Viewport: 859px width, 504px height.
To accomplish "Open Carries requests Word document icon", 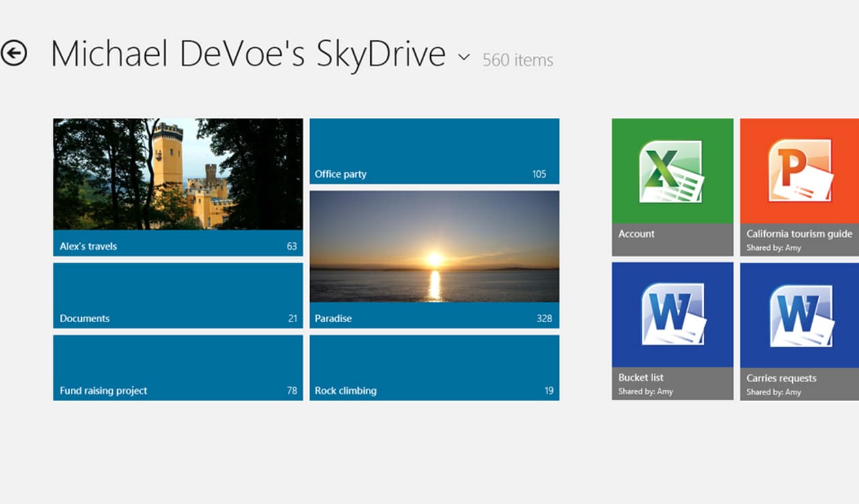I will [800, 315].
